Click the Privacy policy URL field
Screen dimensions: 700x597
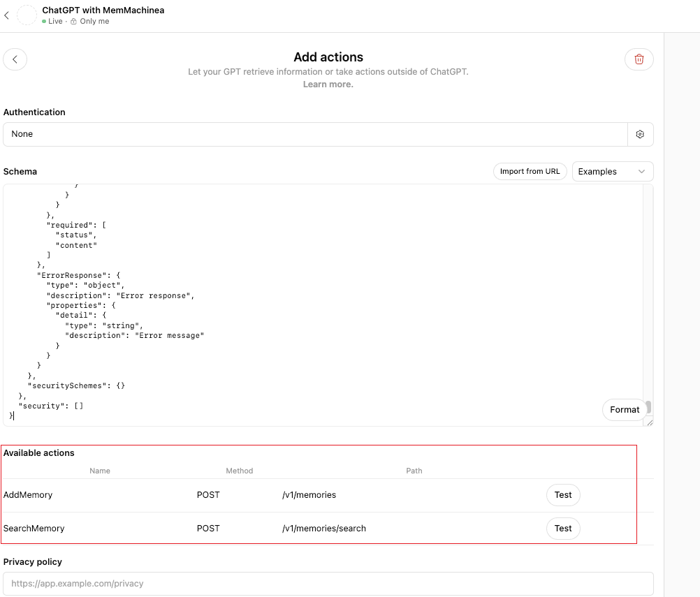point(328,583)
